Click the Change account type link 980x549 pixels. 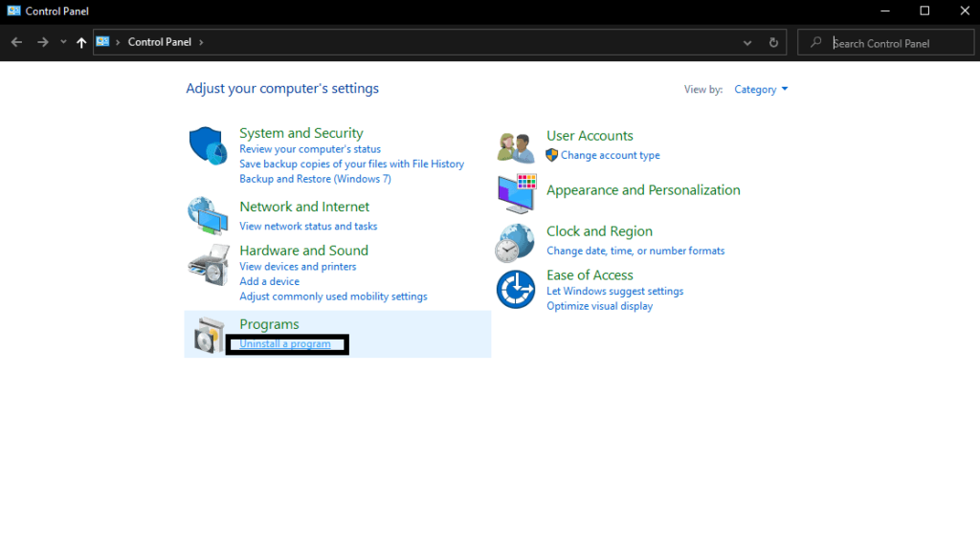[610, 155]
